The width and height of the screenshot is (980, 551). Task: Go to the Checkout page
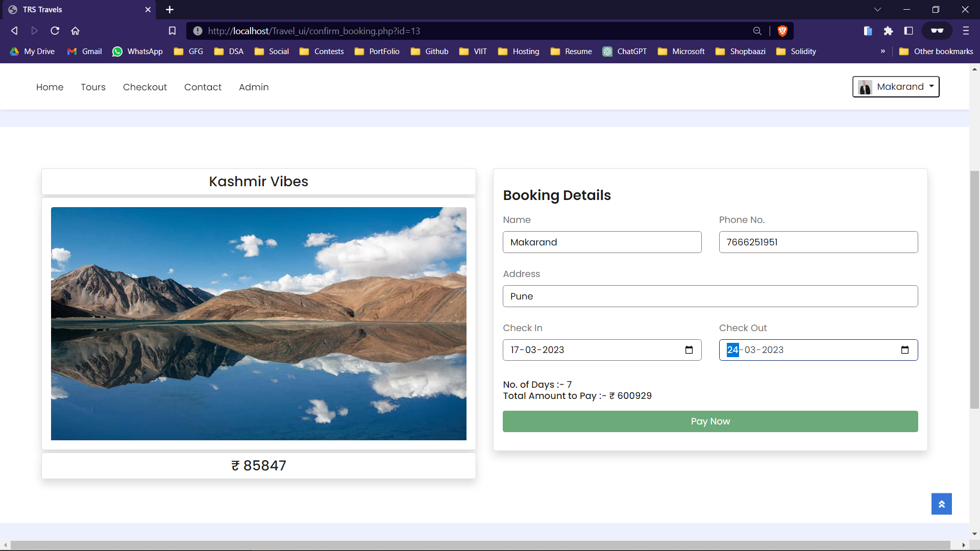145,87
